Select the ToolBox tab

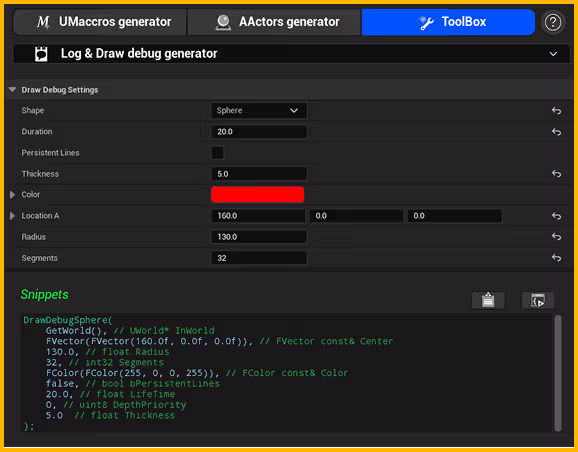coord(448,22)
